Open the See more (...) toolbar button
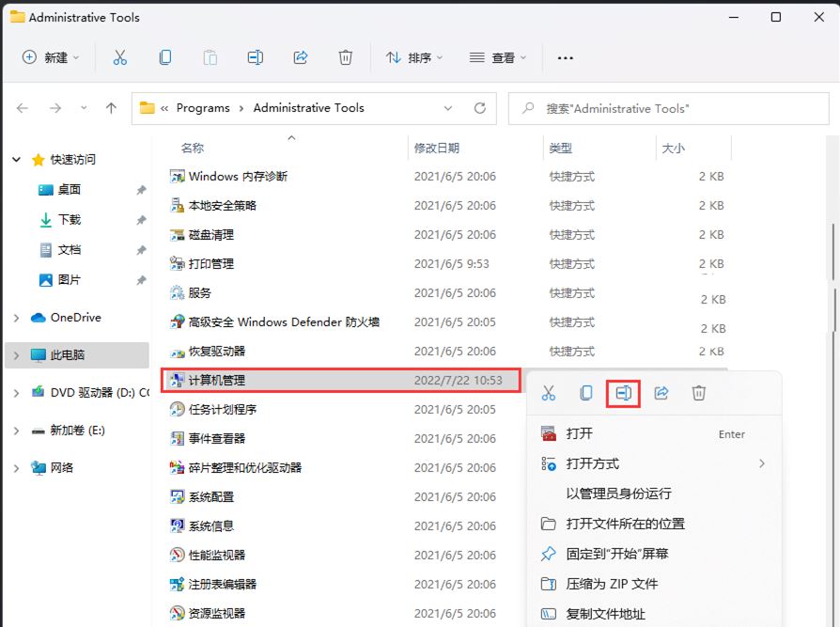Screen dimensions: 840x627 (x=565, y=57)
